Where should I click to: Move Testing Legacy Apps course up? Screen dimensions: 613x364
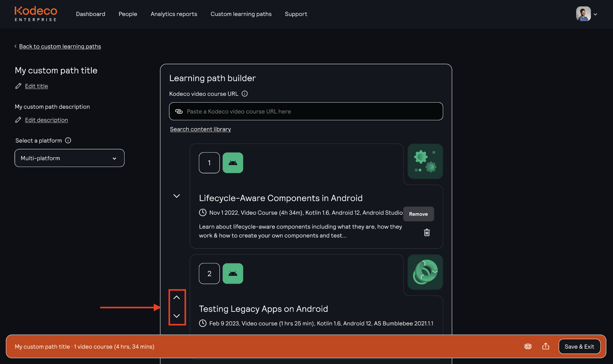tap(177, 298)
